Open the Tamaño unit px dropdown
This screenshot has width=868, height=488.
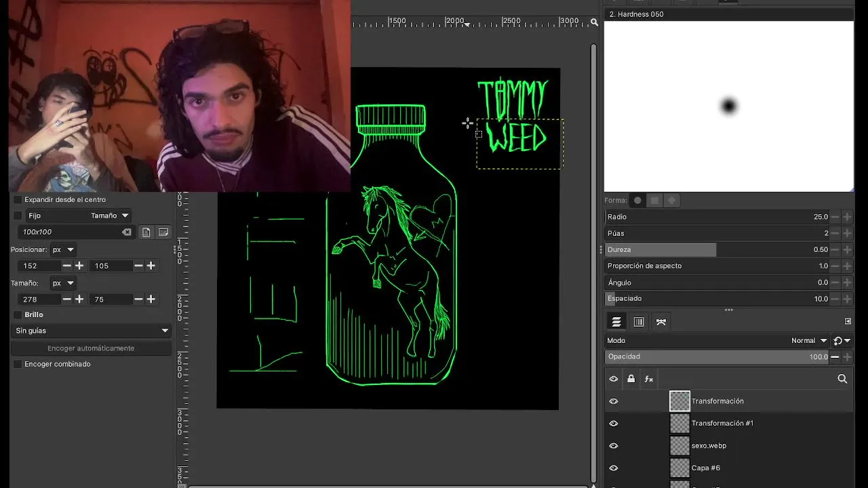63,283
